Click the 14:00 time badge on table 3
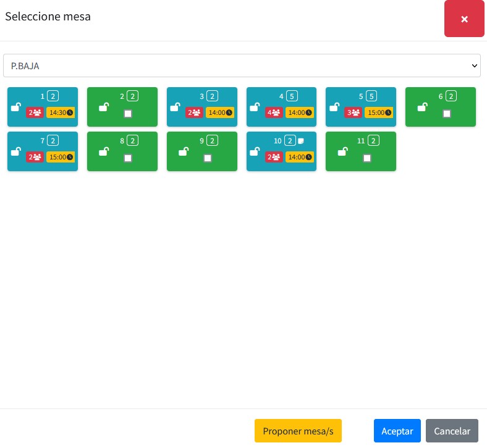 [220, 112]
